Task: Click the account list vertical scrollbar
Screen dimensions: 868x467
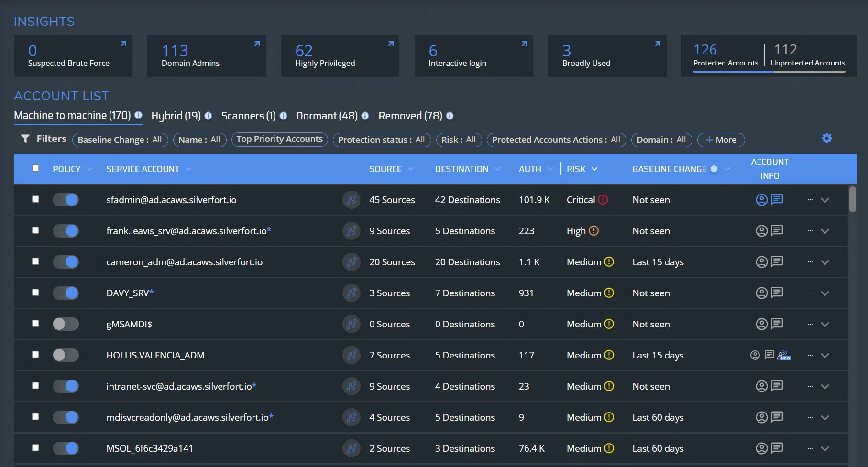Action: pos(852,199)
